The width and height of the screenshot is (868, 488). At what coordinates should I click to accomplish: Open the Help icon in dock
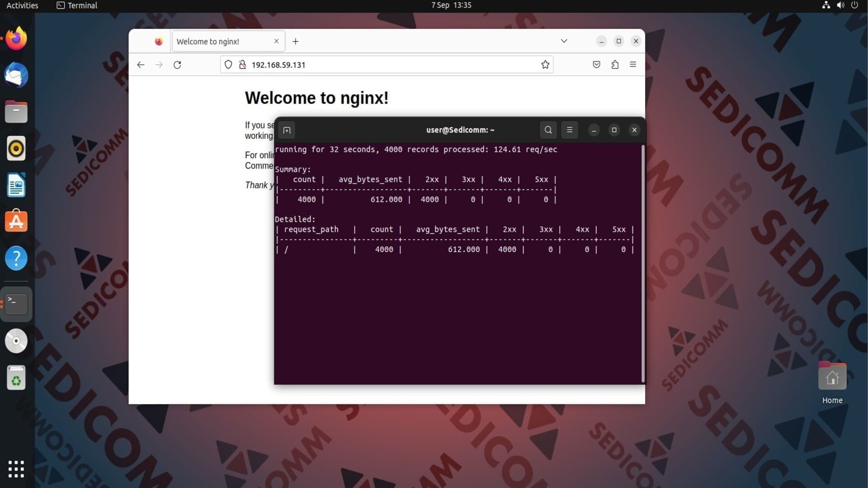16,258
